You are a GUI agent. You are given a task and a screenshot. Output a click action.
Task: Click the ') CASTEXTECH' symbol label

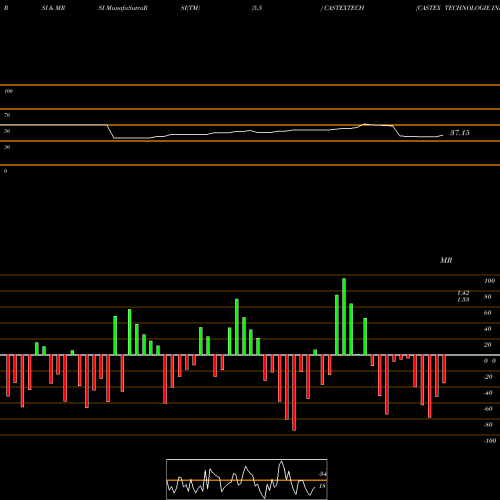pyautogui.click(x=342, y=8)
